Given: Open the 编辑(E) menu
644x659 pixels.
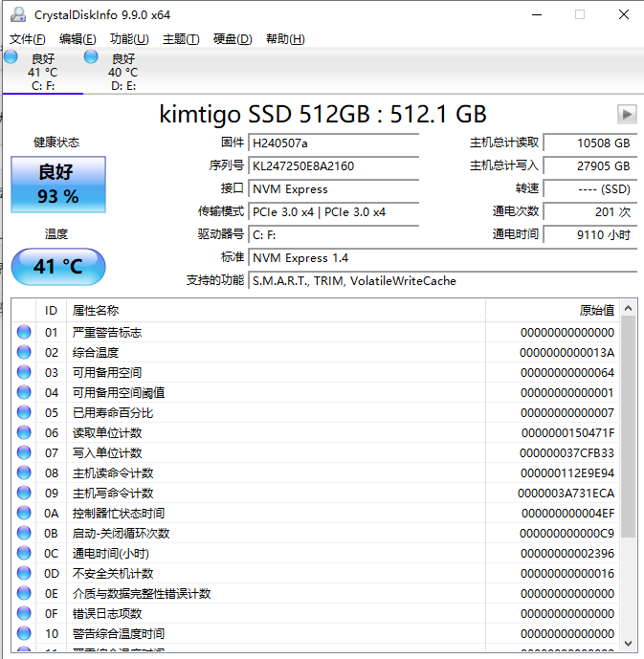Looking at the screenshot, I should pyautogui.click(x=78, y=39).
